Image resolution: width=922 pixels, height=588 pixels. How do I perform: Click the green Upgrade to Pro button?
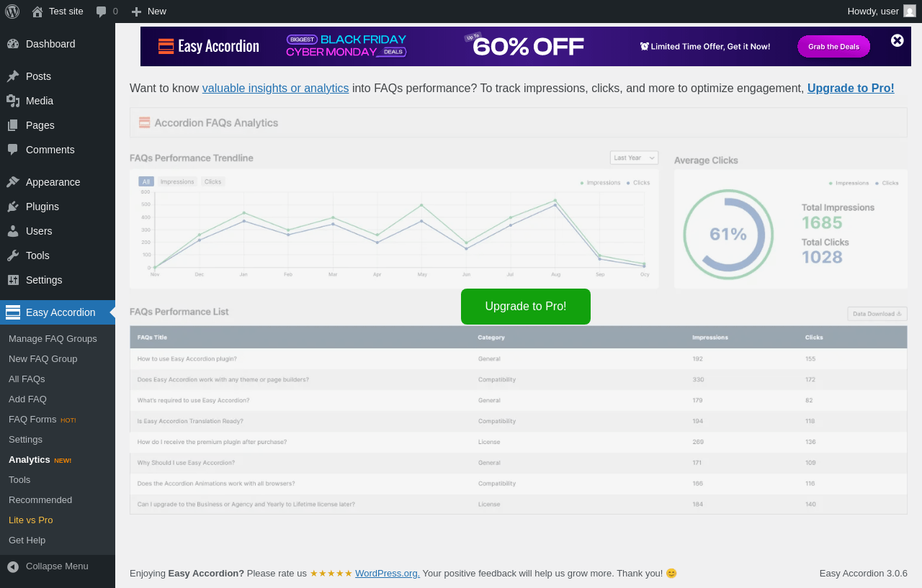pos(526,307)
